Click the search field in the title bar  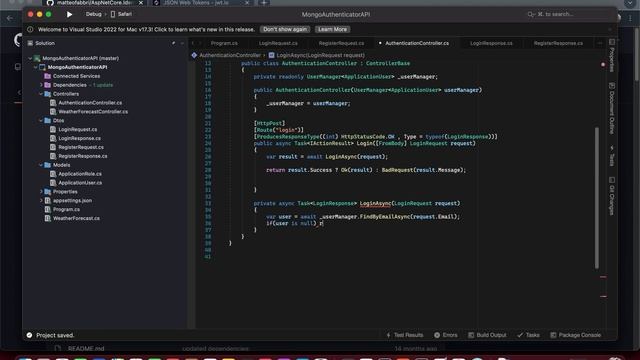pos(567,14)
